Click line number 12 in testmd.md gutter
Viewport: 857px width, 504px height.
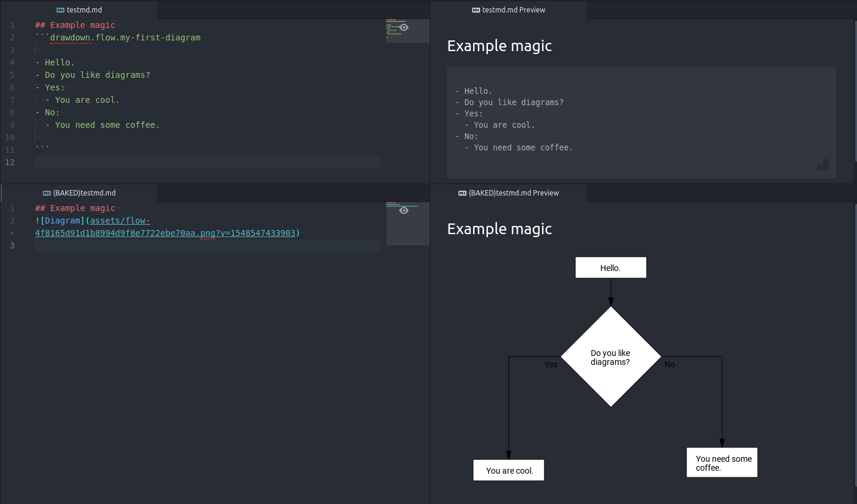pyautogui.click(x=10, y=162)
